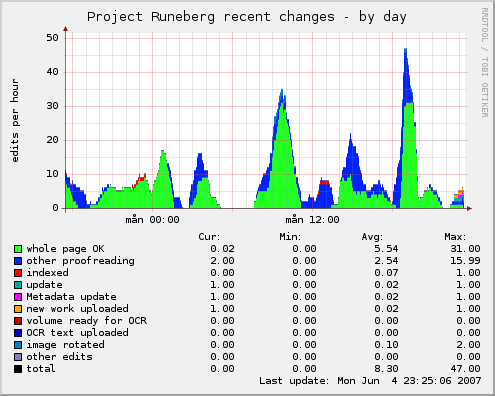
Task: Click the red 'indexed' legend swatch
Action: pyautogui.click(x=18, y=273)
